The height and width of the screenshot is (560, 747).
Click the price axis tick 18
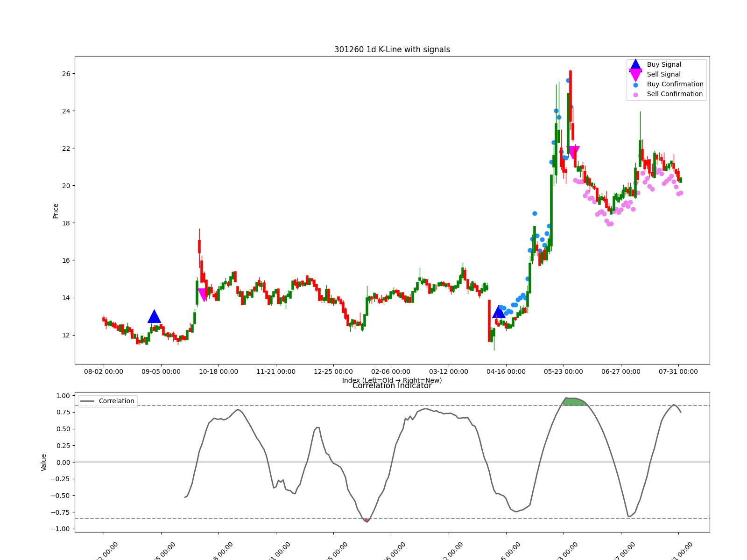tap(66, 223)
